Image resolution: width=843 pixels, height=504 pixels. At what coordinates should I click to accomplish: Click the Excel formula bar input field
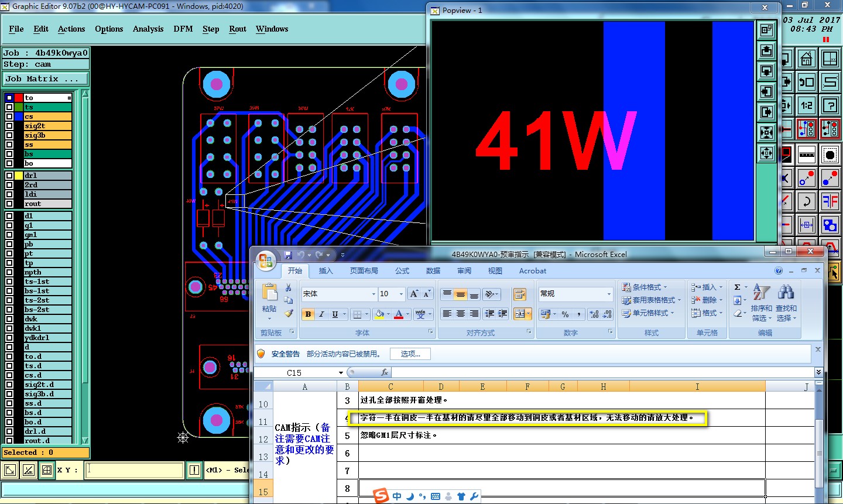[602, 372]
